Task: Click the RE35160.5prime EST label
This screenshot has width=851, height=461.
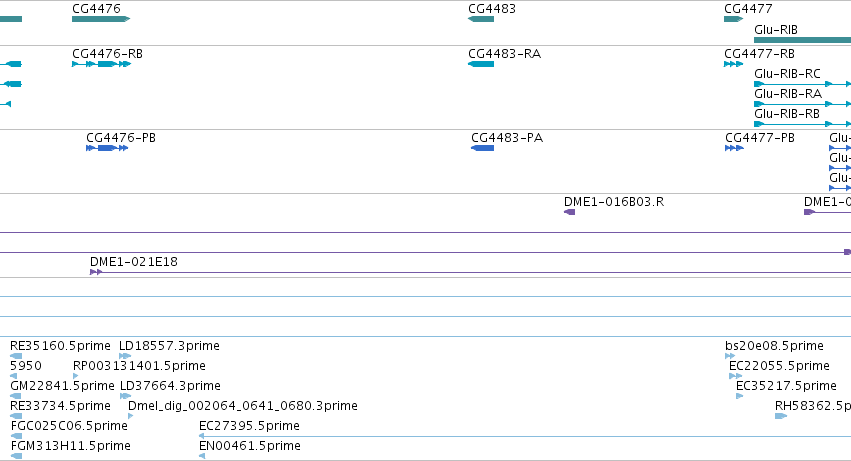Action: [60, 346]
